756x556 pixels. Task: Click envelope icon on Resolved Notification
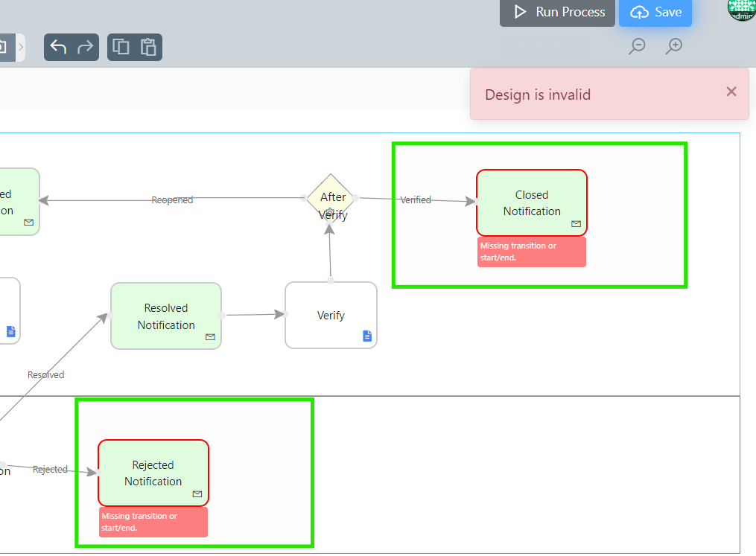pyautogui.click(x=210, y=337)
